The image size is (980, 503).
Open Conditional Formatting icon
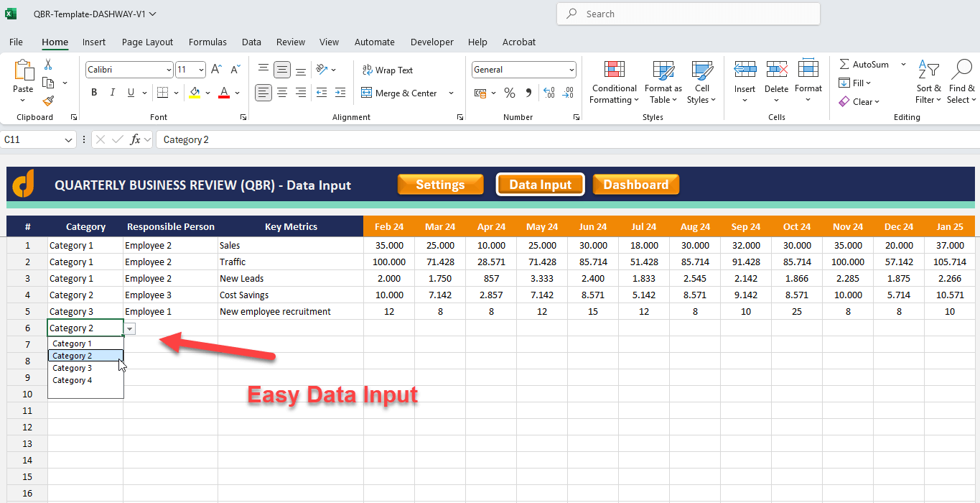click(614, 70)
